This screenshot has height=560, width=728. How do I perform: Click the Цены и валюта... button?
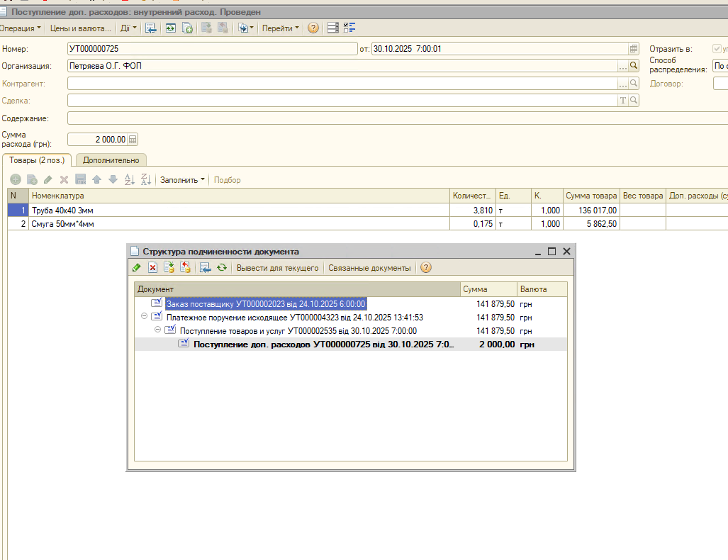tap(80, 28)
